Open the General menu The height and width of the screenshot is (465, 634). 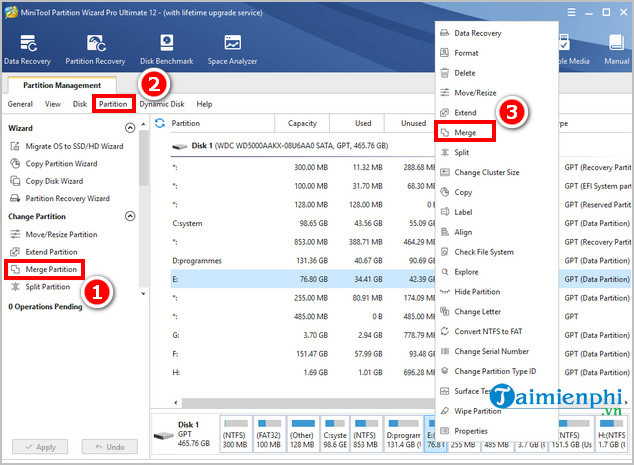pyautogui.click(x=20, y=104)
